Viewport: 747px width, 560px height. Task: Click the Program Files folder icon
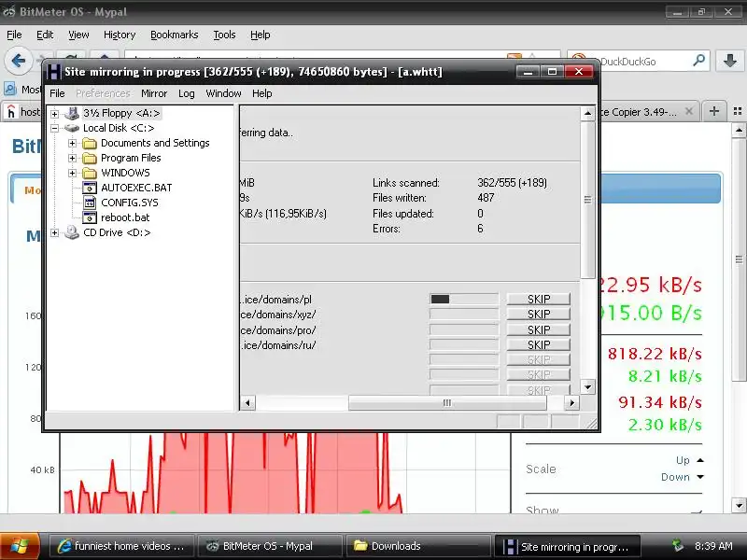point(90,158)
